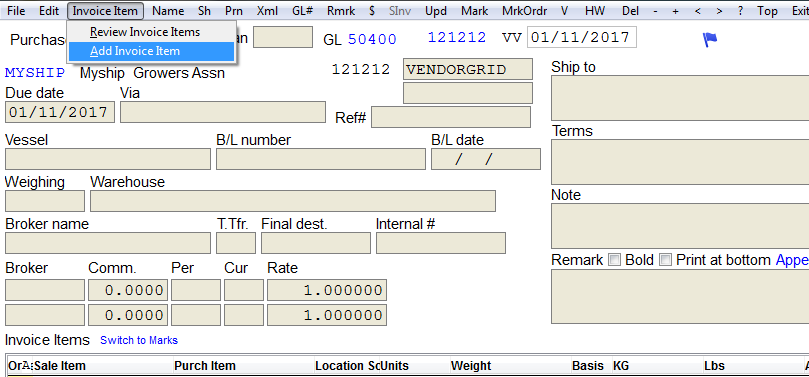
Task: Click the Ship to text box
Action: [680, 98]
